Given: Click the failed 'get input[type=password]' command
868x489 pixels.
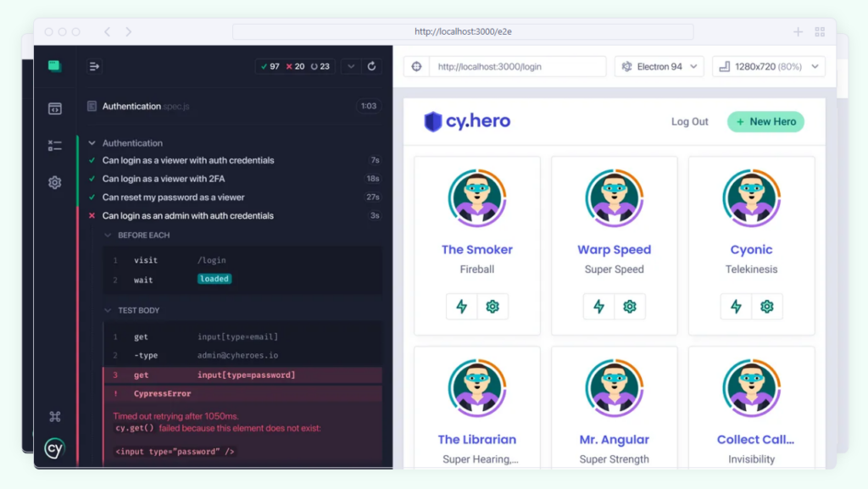Looking at the screenshot, I should 242,375.
